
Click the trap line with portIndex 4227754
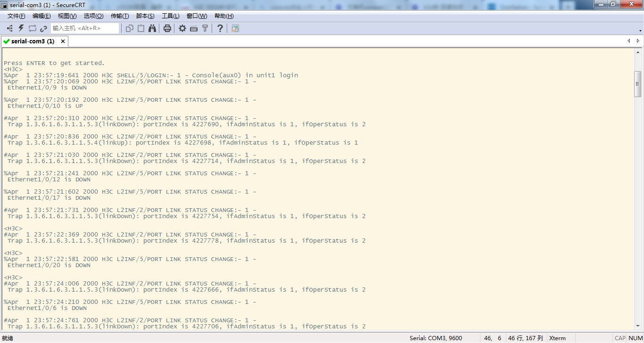coord(187,216)
